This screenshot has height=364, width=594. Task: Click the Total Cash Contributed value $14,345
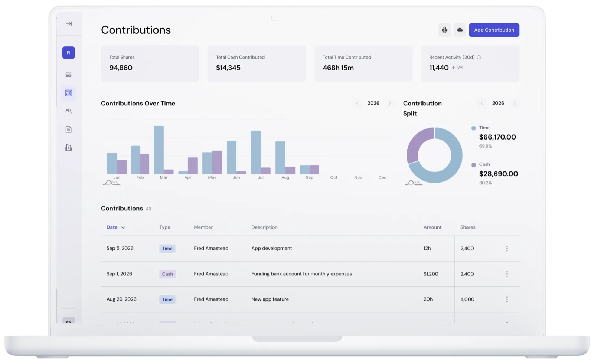228,68
